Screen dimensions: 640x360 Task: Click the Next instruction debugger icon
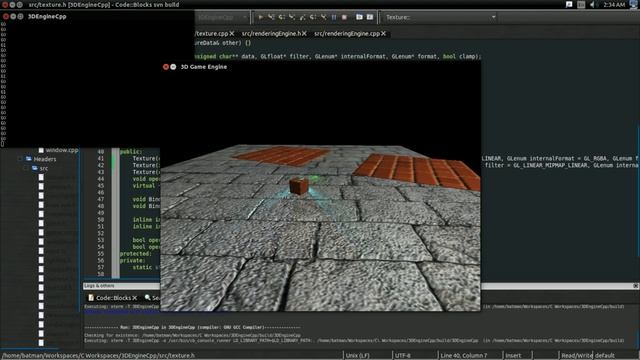click(313, 17)
